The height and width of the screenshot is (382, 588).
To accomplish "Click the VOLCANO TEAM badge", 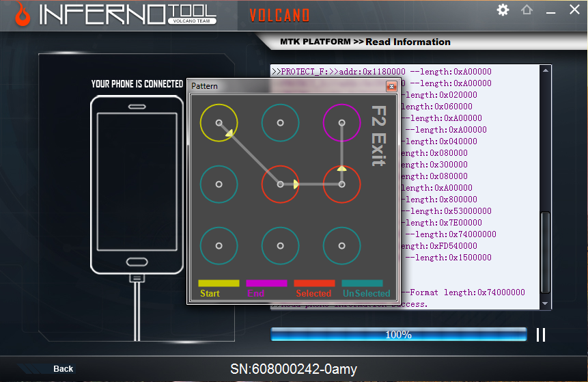I will click(x=192, y=21).
